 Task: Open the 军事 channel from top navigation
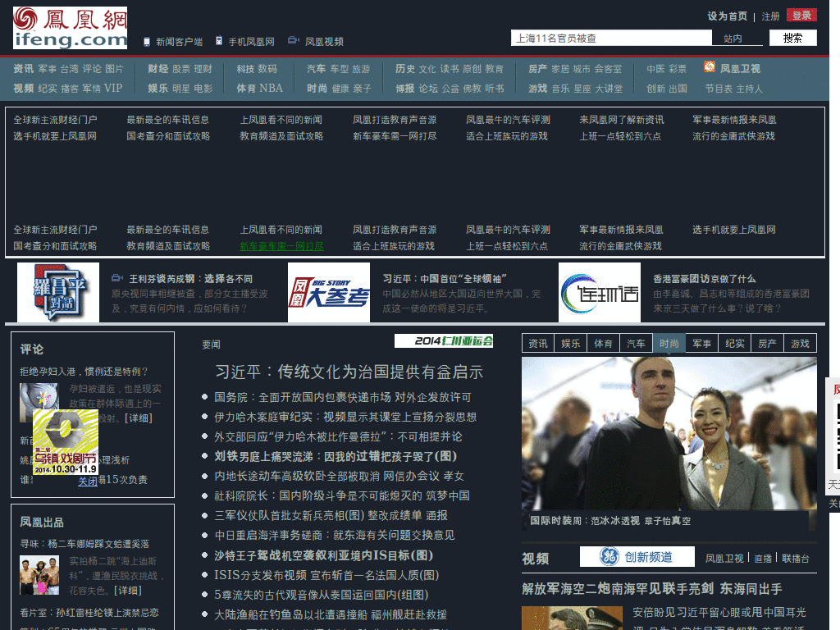[49, 69]
